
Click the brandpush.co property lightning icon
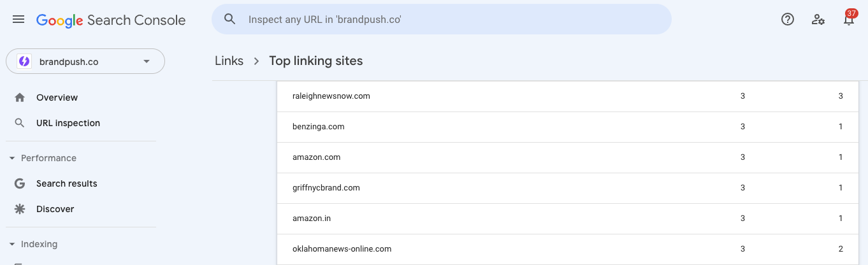[x=24, y=62]
